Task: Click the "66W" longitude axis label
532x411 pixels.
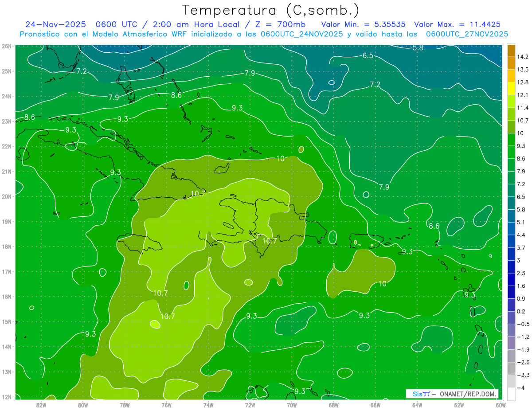Action: coord(375,405)
